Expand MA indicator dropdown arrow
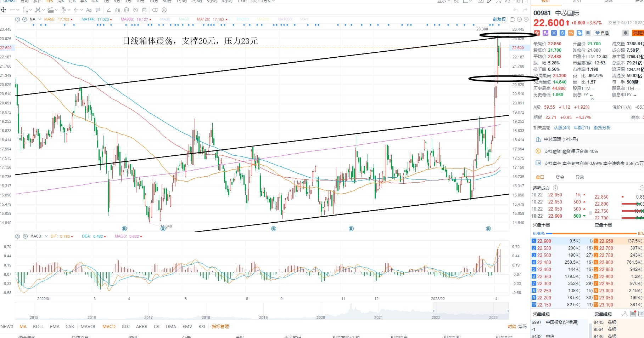The height and width of the screenshot is (338, 644). pyautogui.click(x=40, y=19)
